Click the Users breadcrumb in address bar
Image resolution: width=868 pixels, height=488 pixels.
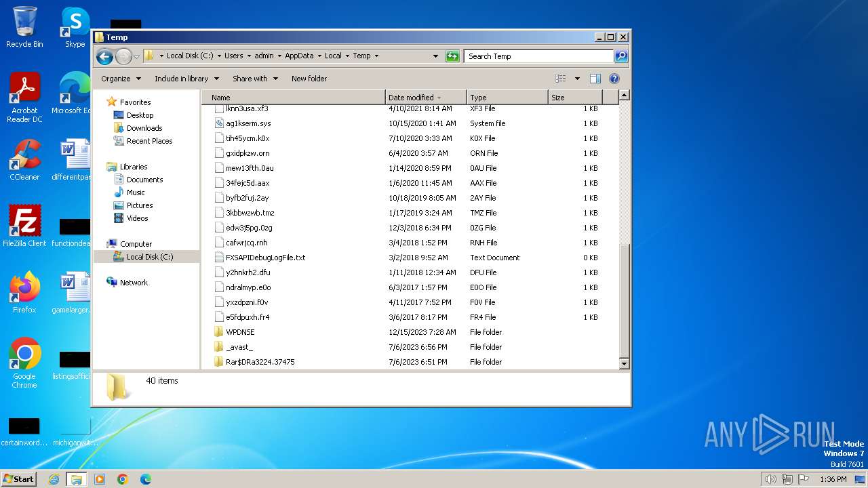point(234,56)
